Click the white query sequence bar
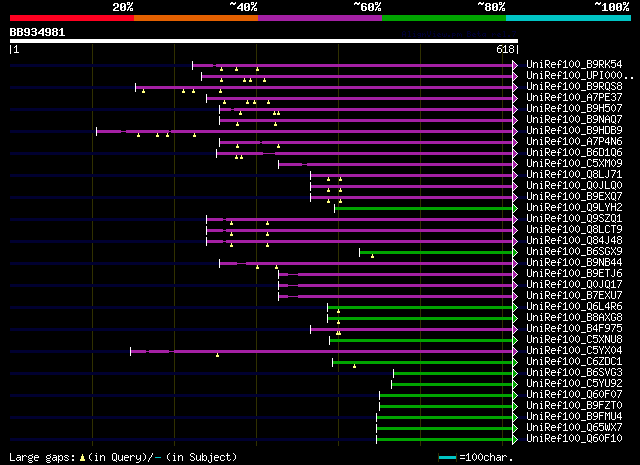The width and height of the screenshot is (640, 465). (x=264, y=41)
